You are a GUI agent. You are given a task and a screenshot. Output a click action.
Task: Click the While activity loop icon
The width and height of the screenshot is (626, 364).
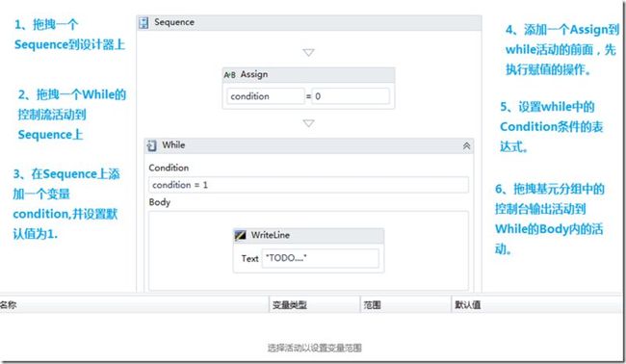152,145
